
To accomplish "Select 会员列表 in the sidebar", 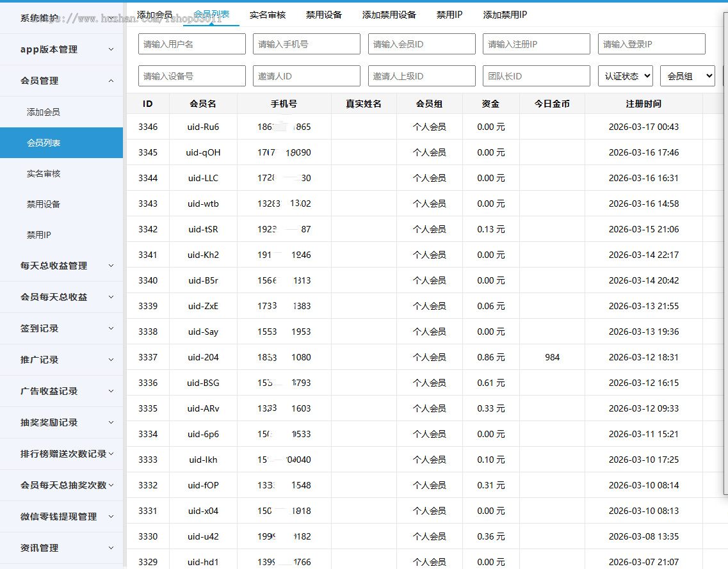I will pyautogui.click(x=61, y=143).
